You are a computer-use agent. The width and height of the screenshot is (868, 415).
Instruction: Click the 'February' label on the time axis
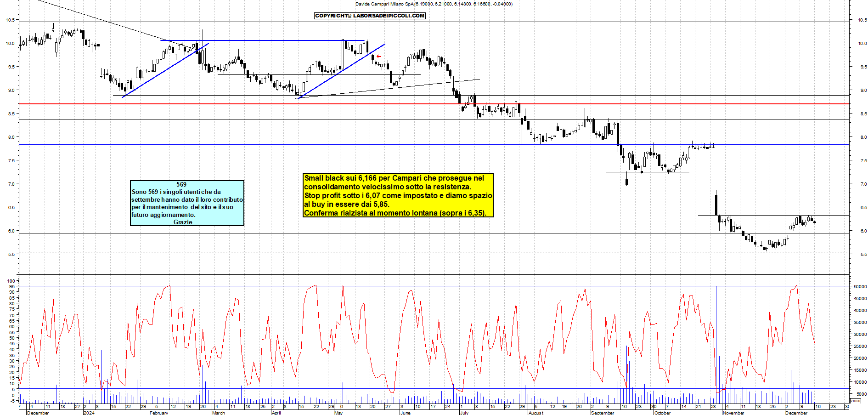[159, 413]
